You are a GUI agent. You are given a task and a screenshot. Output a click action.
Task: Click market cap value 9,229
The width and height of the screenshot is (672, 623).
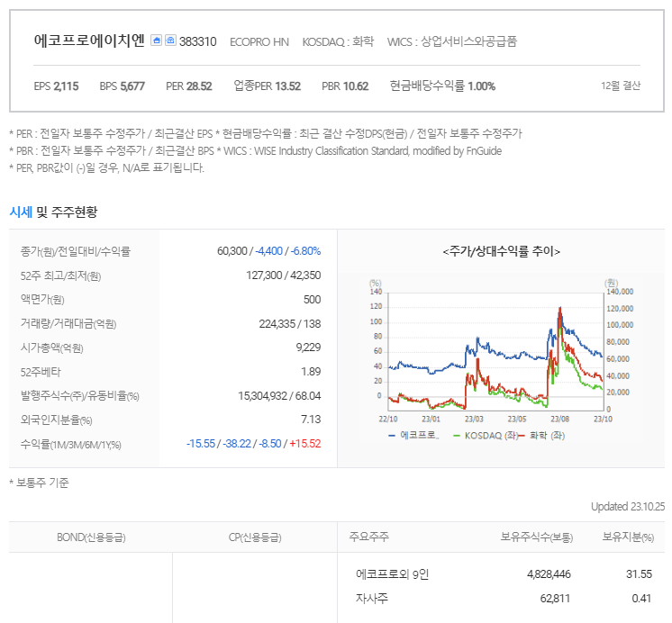(308, 348)
